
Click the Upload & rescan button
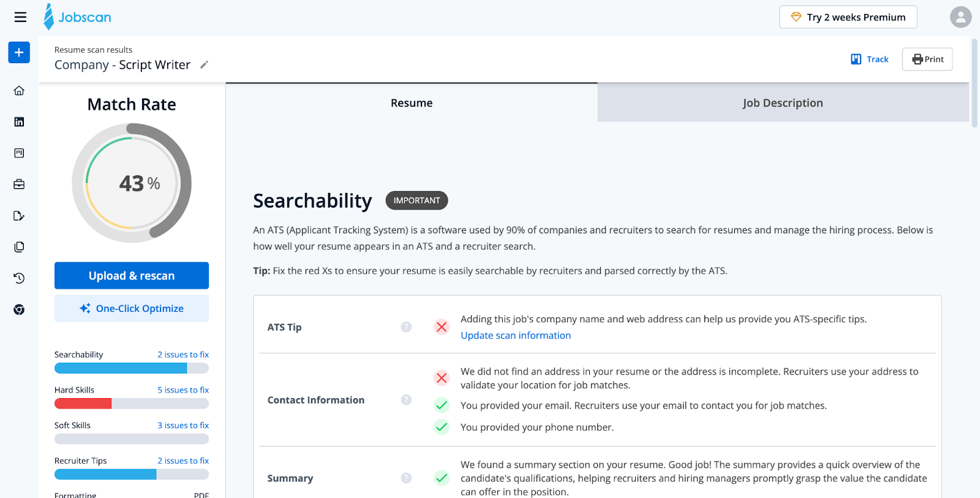(132, 276)
